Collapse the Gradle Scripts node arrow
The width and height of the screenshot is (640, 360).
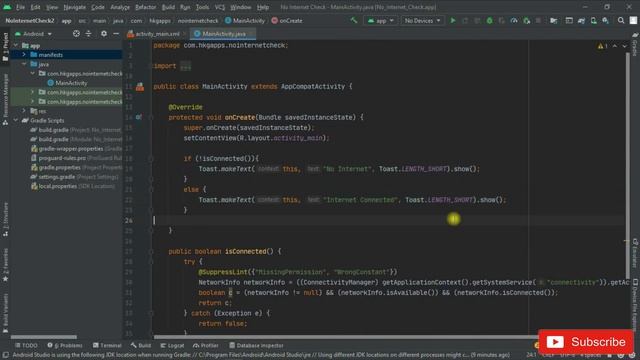[16, 120]
